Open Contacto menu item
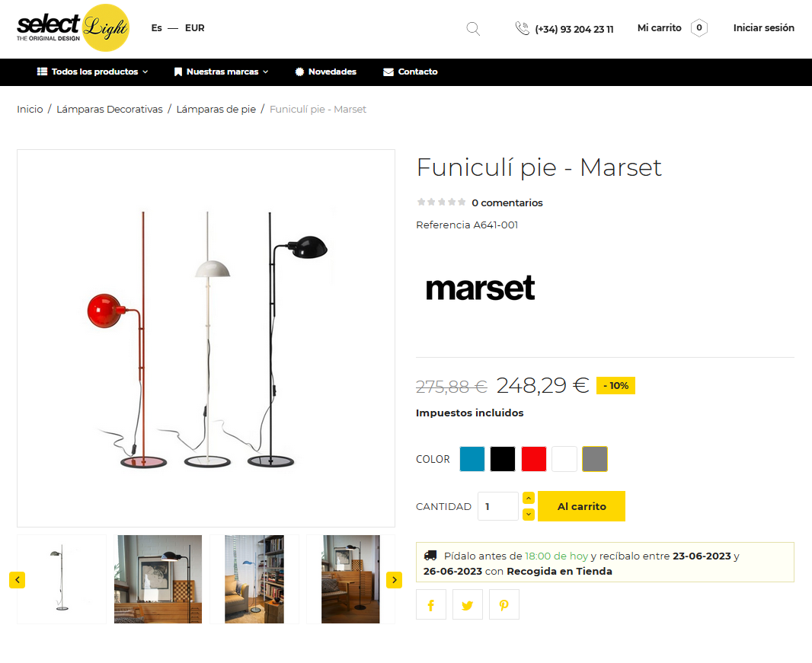The image size is (812, 663). tap(410, 72)
